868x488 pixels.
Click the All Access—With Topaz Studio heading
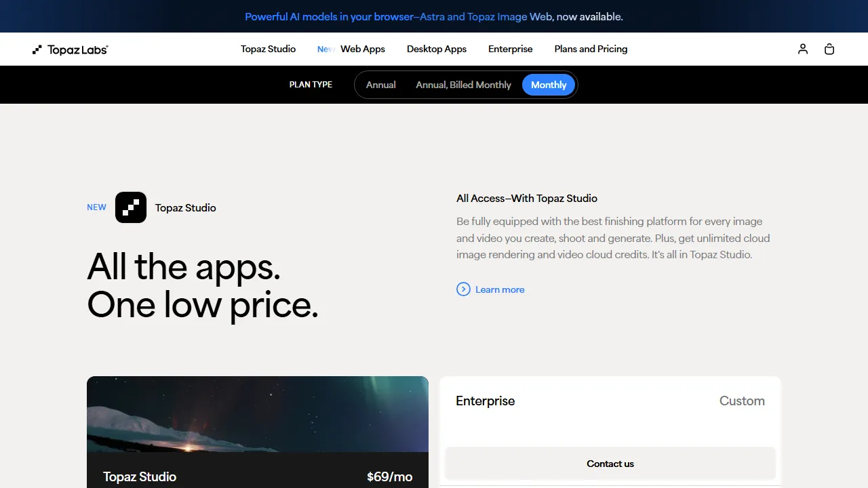tap(527, 199)
